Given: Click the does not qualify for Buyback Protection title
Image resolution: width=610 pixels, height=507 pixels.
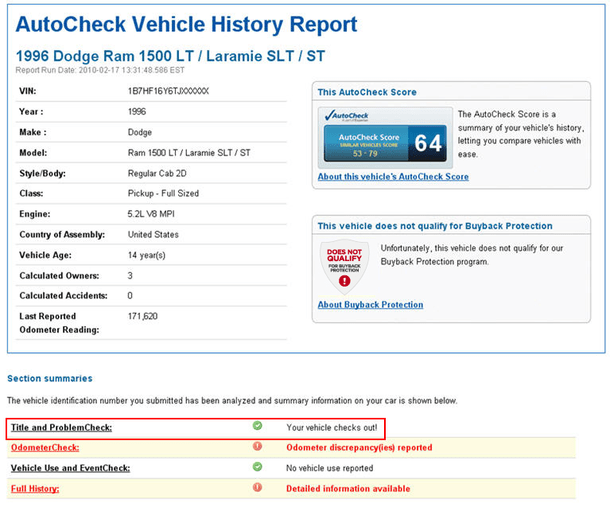Looking at the screenshot, I should click(435, 226).
